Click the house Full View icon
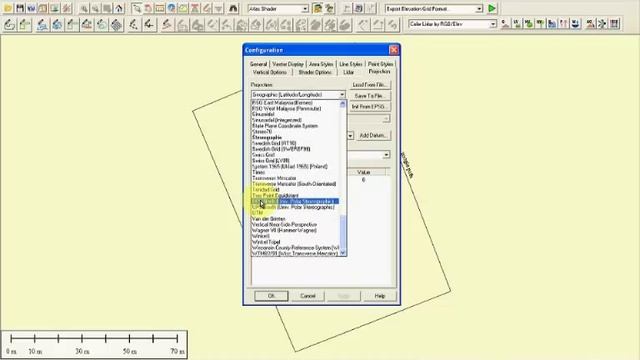Viewport: 640px width, 360px height. pyautogui.click(x=119, y=8)
